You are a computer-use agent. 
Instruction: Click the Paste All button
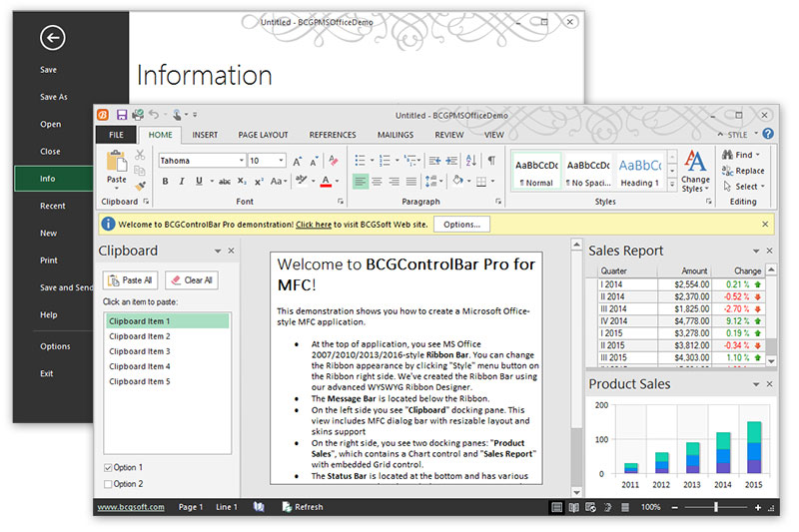click(131, 280)
